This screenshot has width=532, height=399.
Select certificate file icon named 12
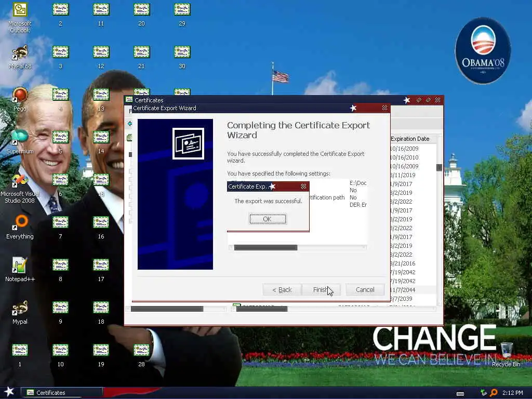point(101,57)
